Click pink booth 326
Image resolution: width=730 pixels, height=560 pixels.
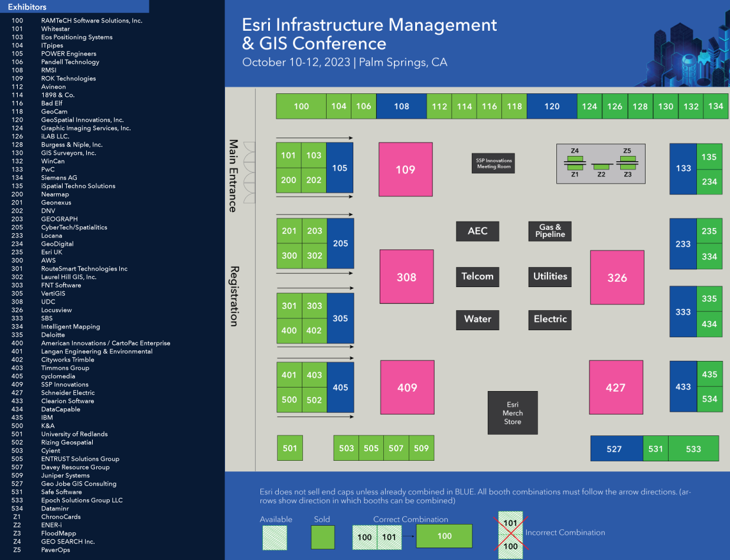(x=617, y=278)
